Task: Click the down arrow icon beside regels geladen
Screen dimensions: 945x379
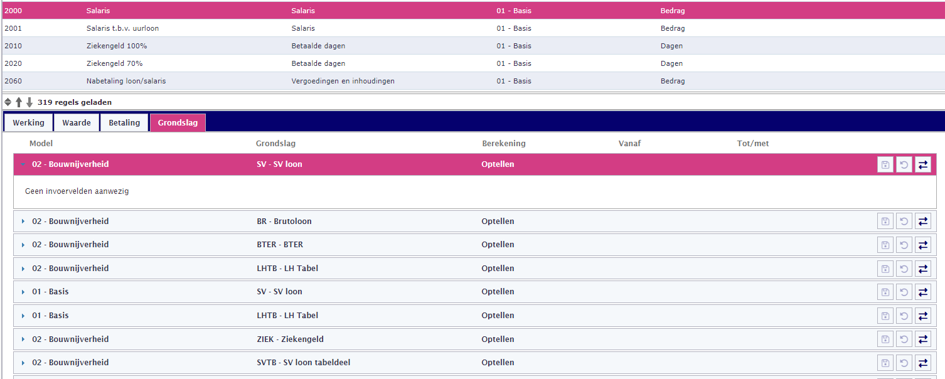Action: [29, 102]
